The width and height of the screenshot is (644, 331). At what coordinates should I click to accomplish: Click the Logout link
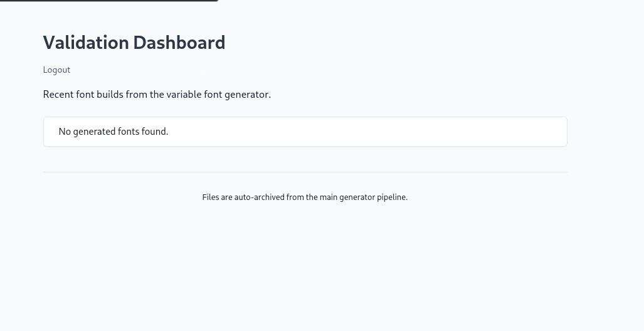coord(56,70)
